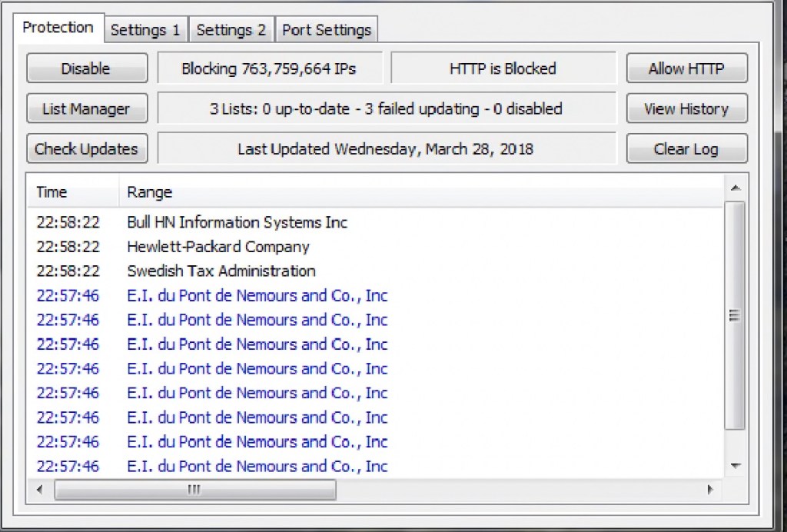
Task: Select the Hewlett-Packard Company log row
Action: 218,248
